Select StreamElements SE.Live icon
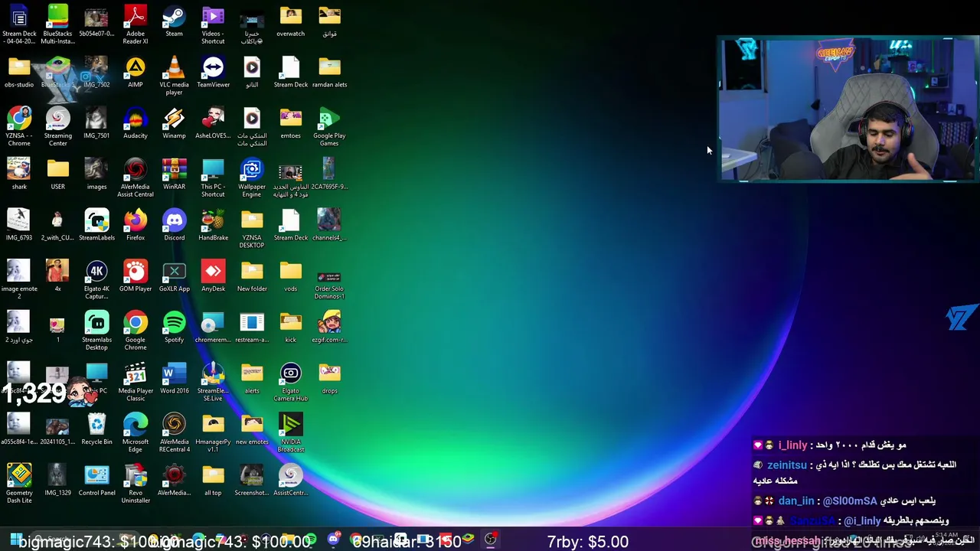The width and height of the screenshot is (980, 551). (213, 382)
